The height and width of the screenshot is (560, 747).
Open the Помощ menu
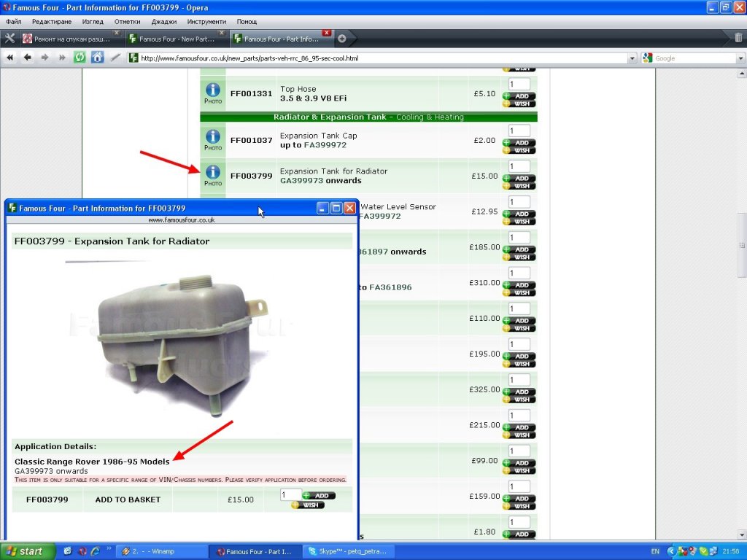pyautogui.click(x=247, y=21)
